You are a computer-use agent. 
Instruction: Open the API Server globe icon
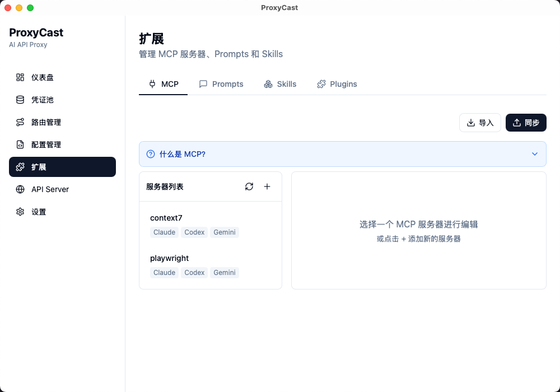(x=20, y=189)
